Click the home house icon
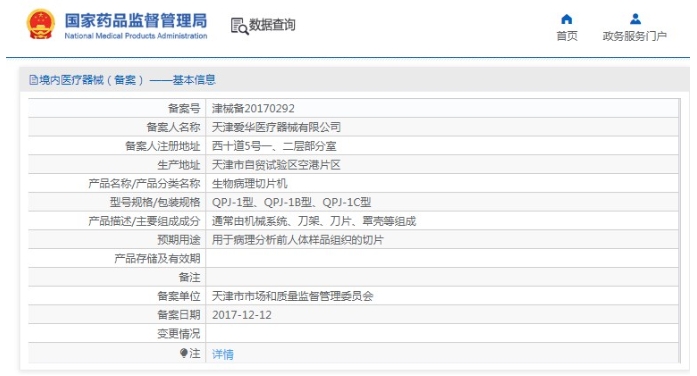The image size is (697, 376). pyautogui.click(x=566, y=19)
